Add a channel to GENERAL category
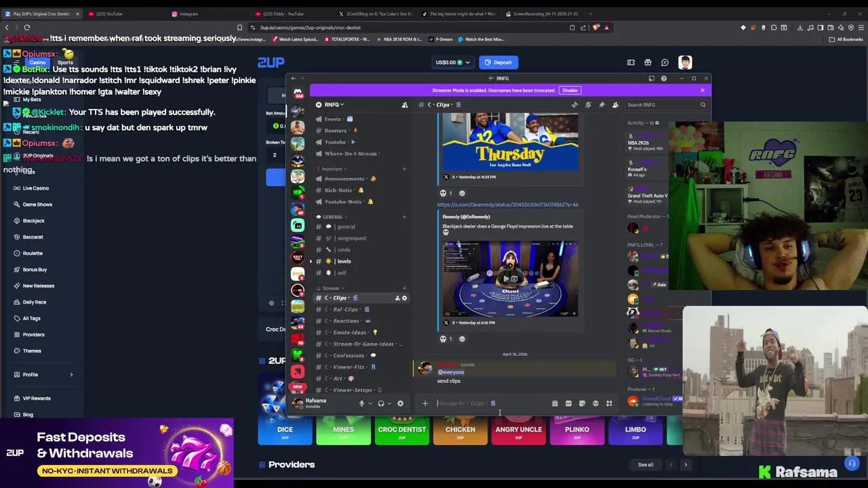The height and width of the screenshot is (488, 868). (x=404, y=217)
